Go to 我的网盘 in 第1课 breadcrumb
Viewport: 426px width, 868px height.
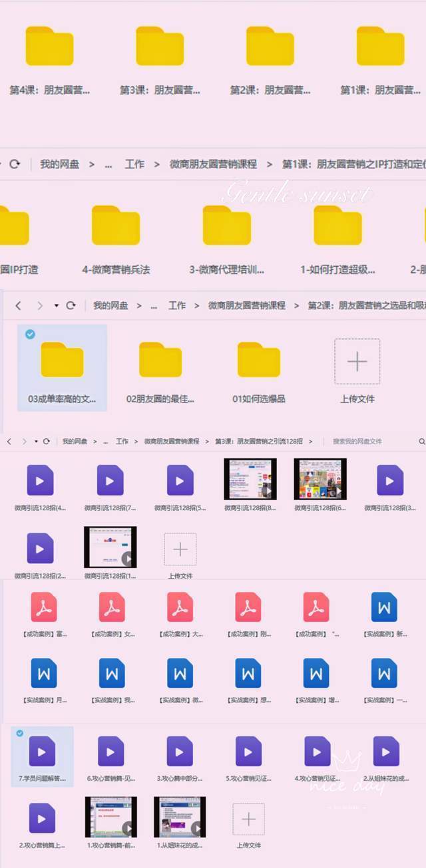[x=59, y=164]
